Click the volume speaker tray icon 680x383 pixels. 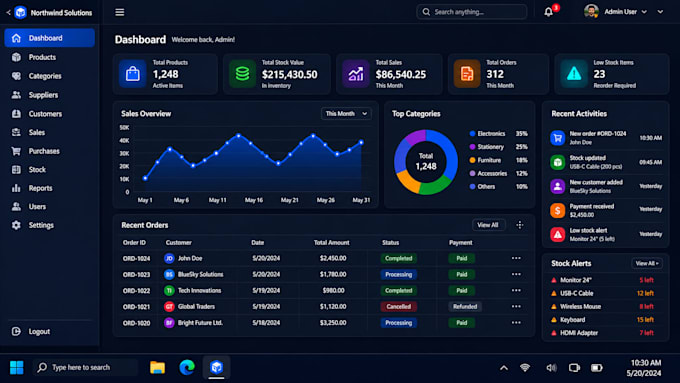[x=551, y=368]
